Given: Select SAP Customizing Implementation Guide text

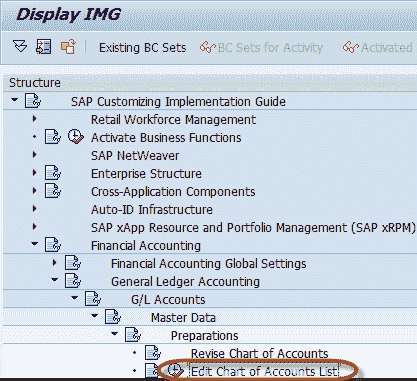Looking at the screenshot, I should tap(178, 101).
